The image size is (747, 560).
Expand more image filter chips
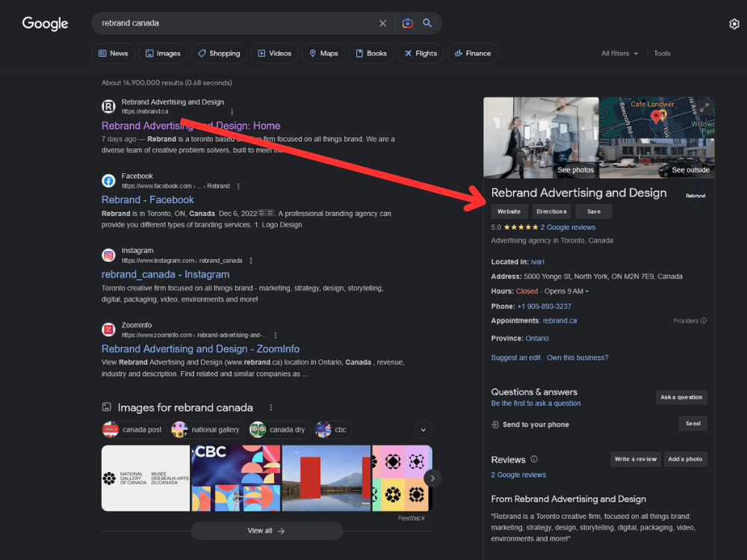(x=423, y=430)
